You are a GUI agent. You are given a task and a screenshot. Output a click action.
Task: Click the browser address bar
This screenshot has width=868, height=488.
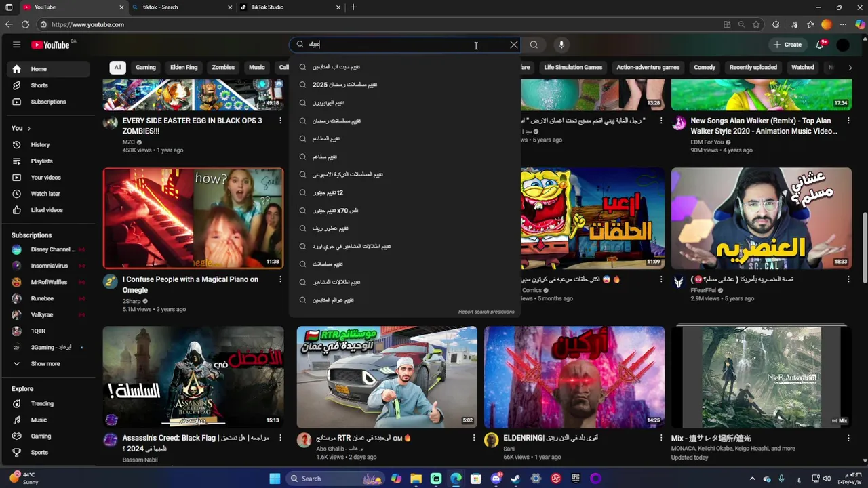point(380,24)
